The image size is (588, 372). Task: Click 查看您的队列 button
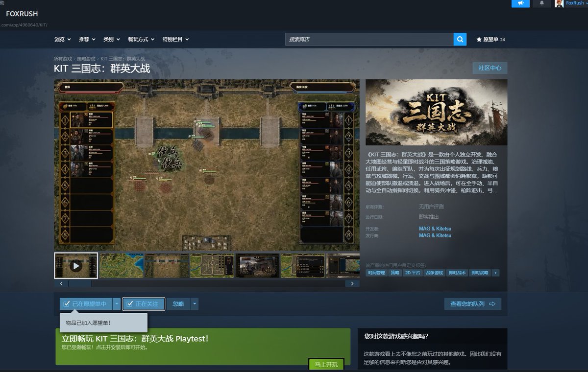point(472,304)
